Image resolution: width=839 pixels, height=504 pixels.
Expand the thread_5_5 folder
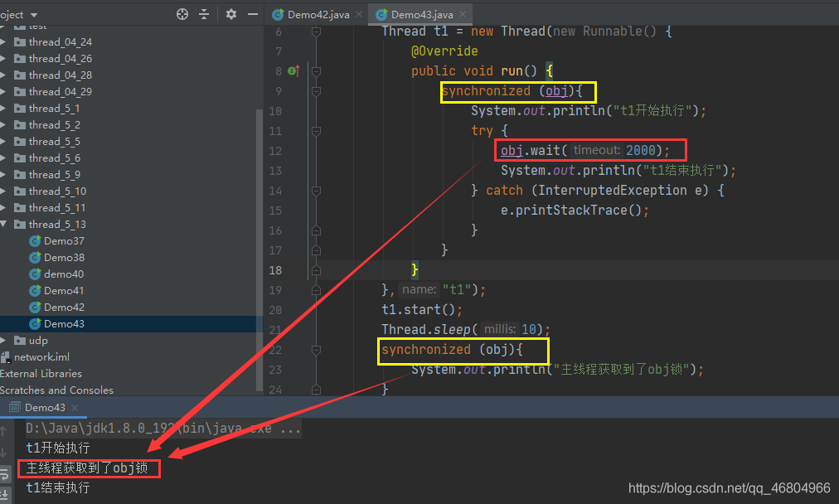(x=3, y=141)
